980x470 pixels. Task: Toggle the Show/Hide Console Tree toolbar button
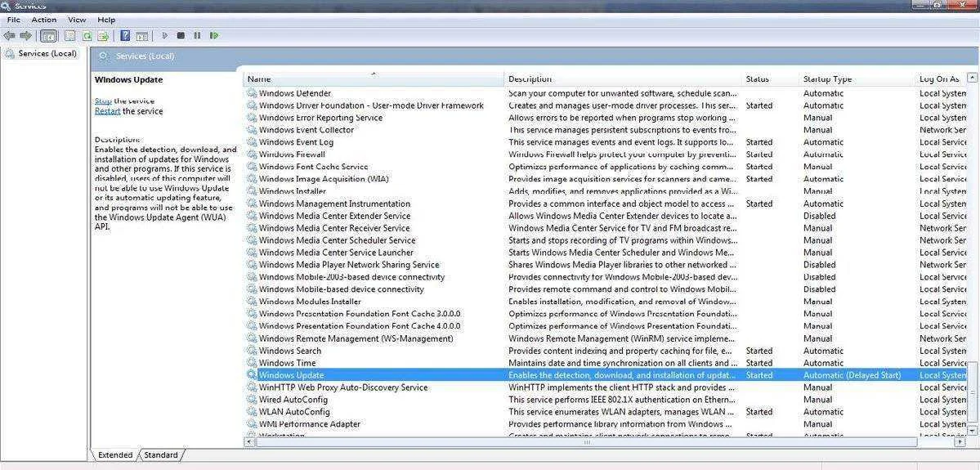[48, 36]
